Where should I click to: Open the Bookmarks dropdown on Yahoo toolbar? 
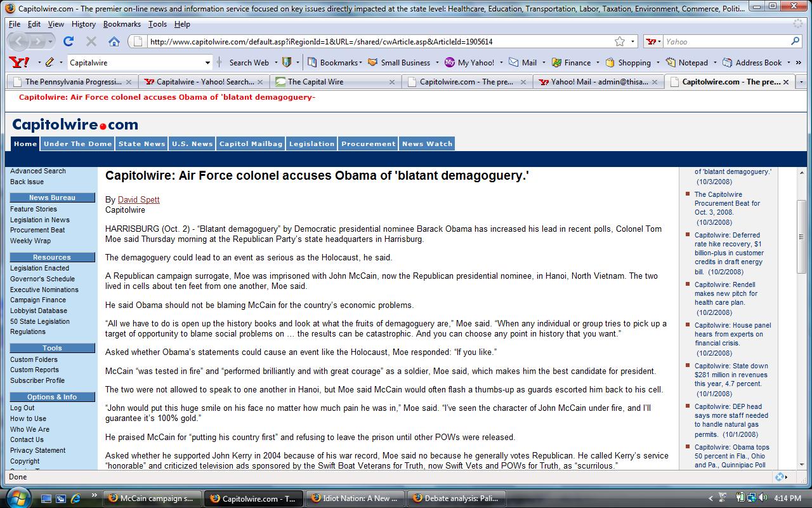[335, 62]
